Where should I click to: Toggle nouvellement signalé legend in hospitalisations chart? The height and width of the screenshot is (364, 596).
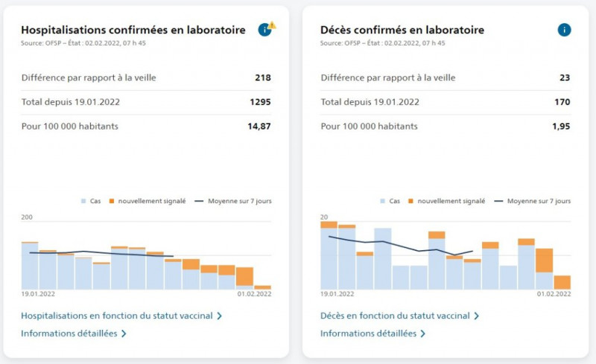pos(148,201)
